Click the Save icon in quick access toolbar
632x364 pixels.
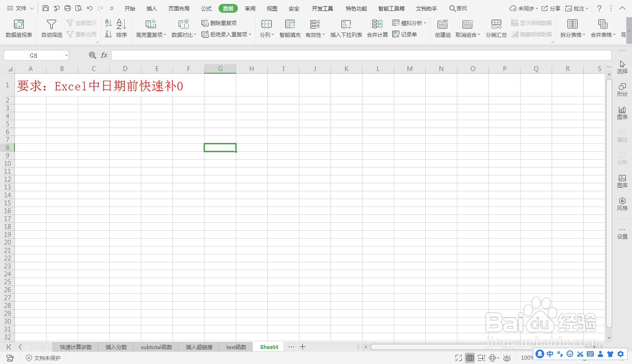click(x=46, y=8)
